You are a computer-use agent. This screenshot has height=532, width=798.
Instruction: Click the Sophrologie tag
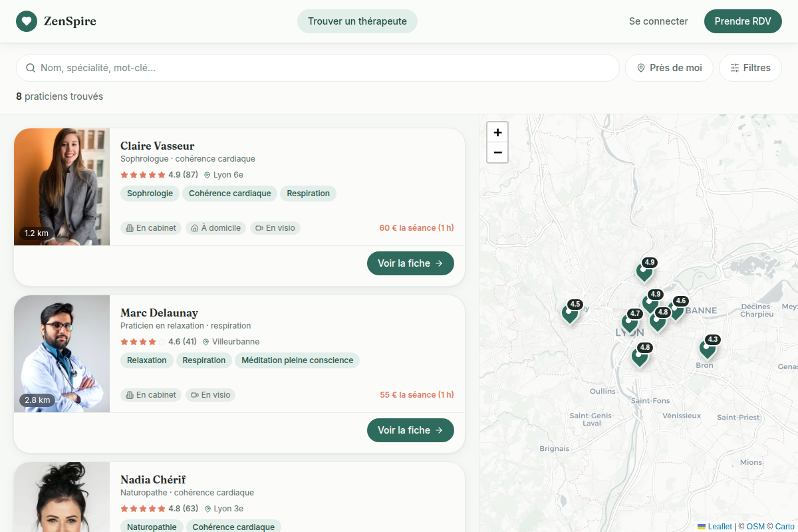pos(150,194)
